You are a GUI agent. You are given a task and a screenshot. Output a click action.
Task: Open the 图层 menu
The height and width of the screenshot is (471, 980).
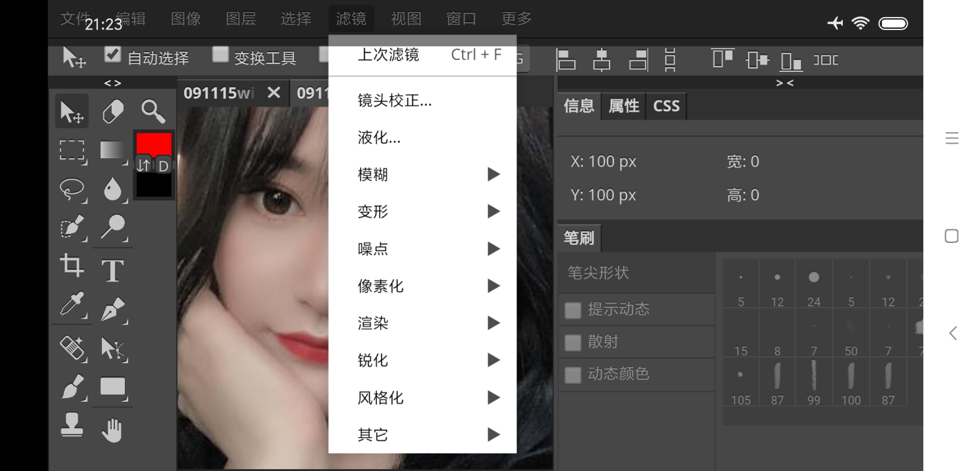pyautogui.click(x=241, y=18)
